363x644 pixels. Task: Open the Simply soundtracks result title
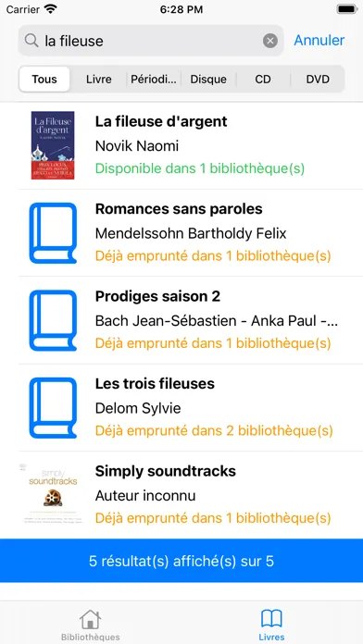click(x=166, y=471)
